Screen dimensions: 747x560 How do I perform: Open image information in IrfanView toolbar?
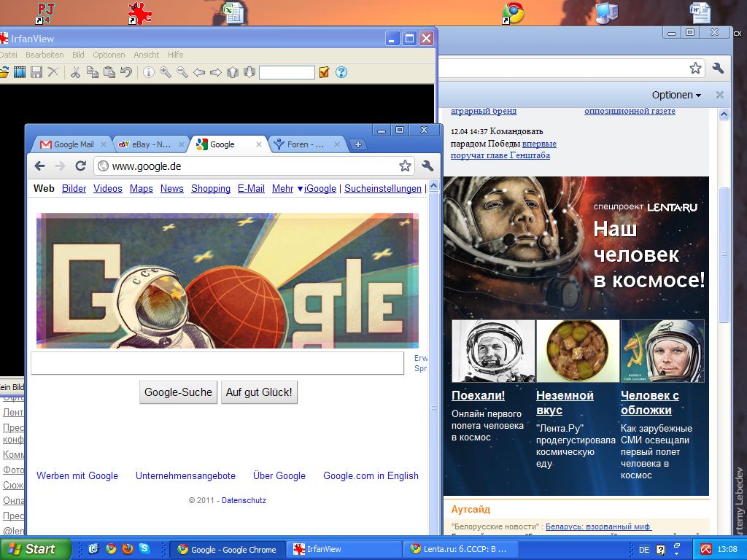tap(149, 72)
